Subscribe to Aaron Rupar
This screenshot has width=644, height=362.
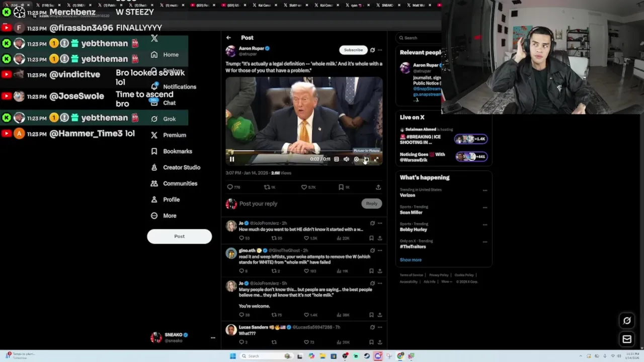click(x=353, y=50)
